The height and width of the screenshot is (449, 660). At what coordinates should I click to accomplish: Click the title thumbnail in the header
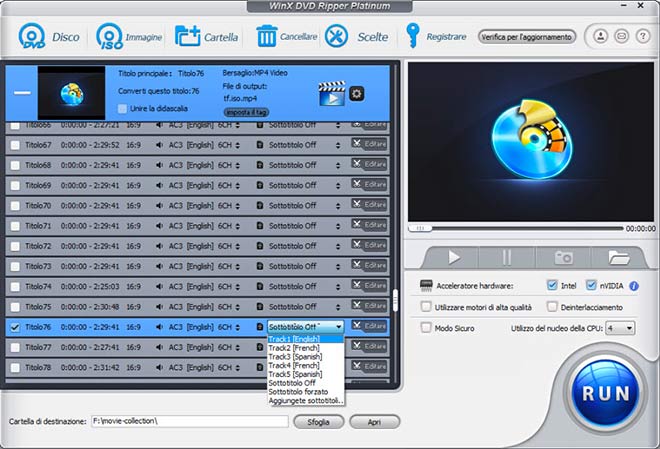coord(71,93)
